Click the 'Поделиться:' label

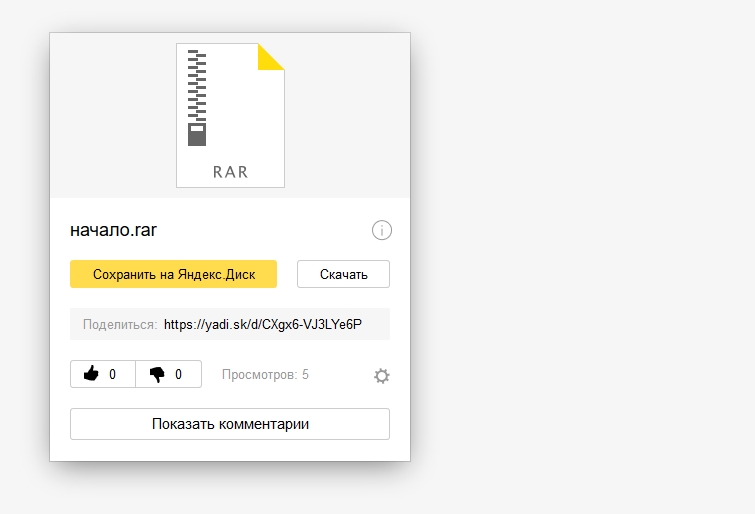[120, 325]
